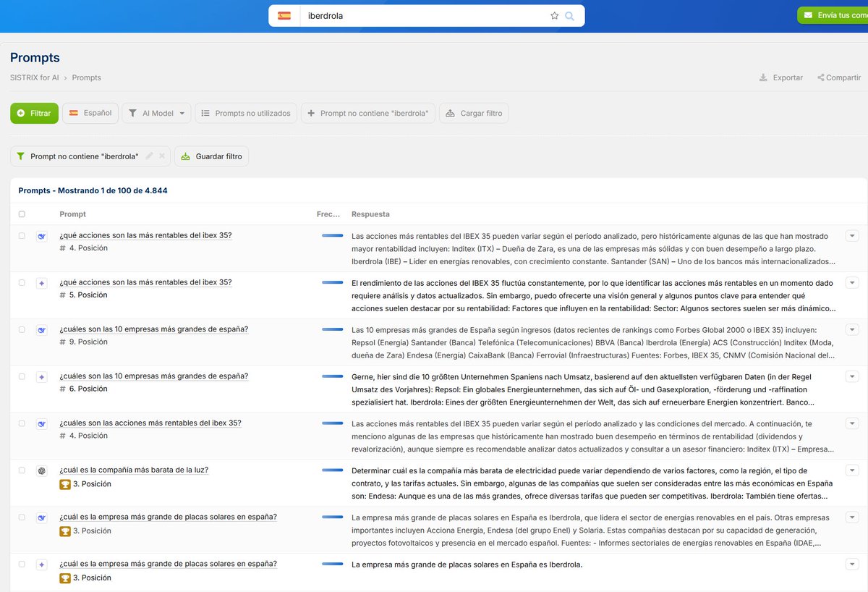
Task: Open the 'SISTRIX for AI' breadcrumb
Action: [x=35, y=77]
